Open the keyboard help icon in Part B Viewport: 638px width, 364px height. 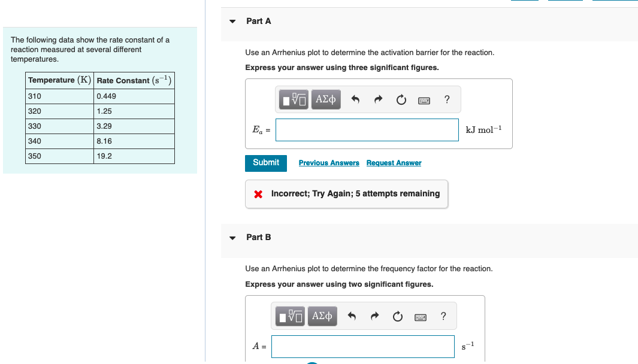443,316
